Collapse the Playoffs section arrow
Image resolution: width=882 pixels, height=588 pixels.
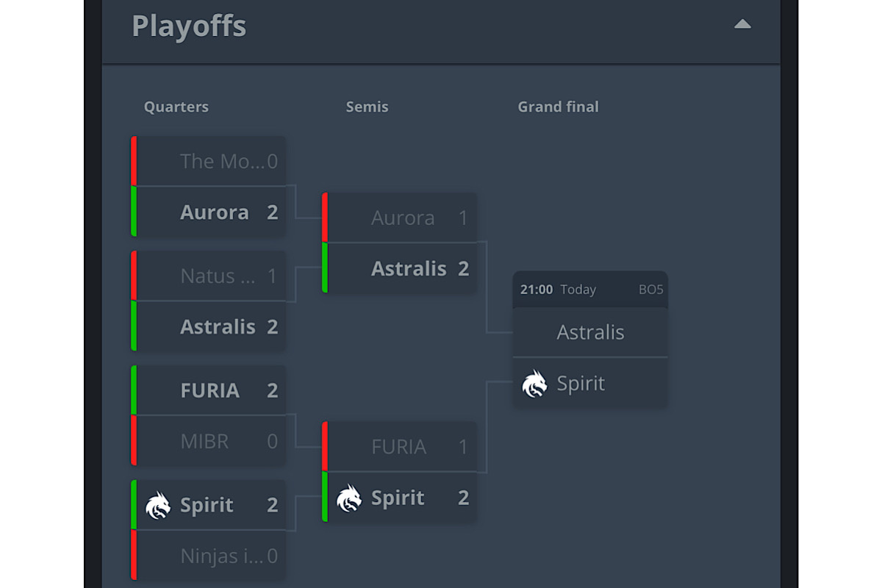coord(742,24)
